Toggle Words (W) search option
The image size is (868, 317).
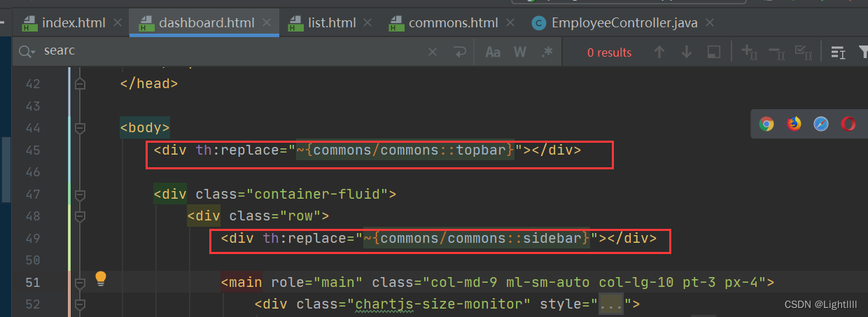tap(520, 52)
